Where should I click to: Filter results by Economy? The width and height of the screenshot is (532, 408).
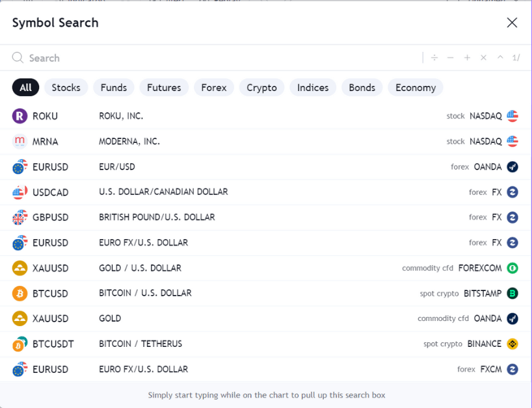[416, 88]
